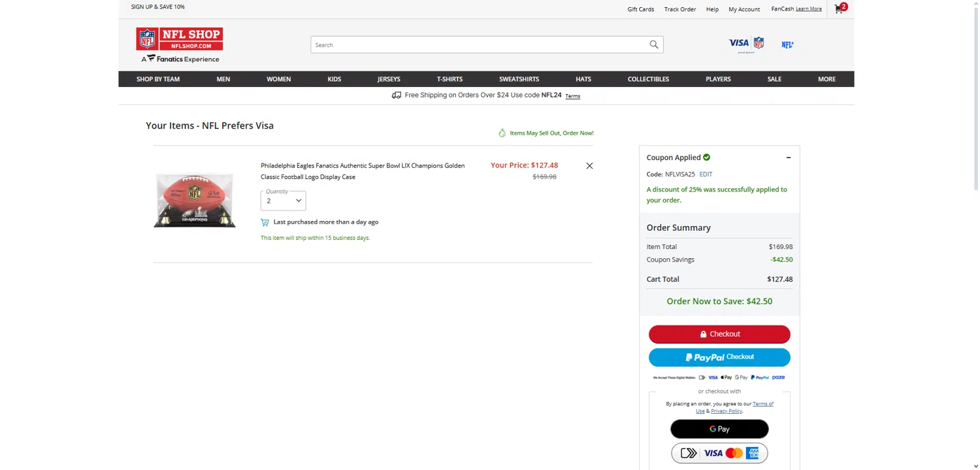
Task: Open My Account link
Action: [x=744, y=9]
